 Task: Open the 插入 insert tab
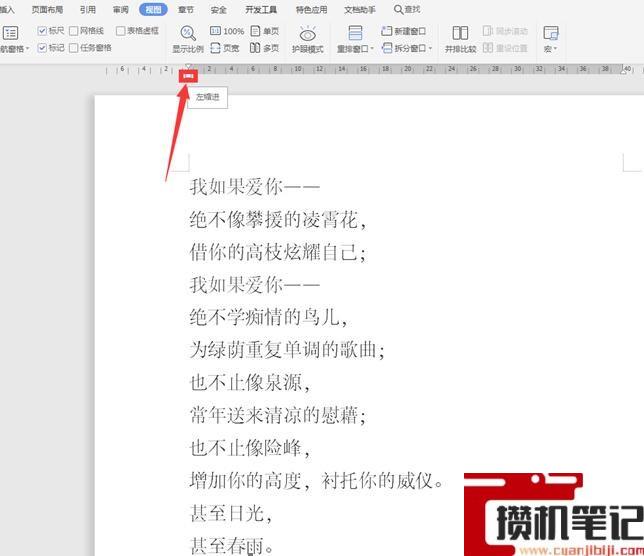[x=7, y=9]
